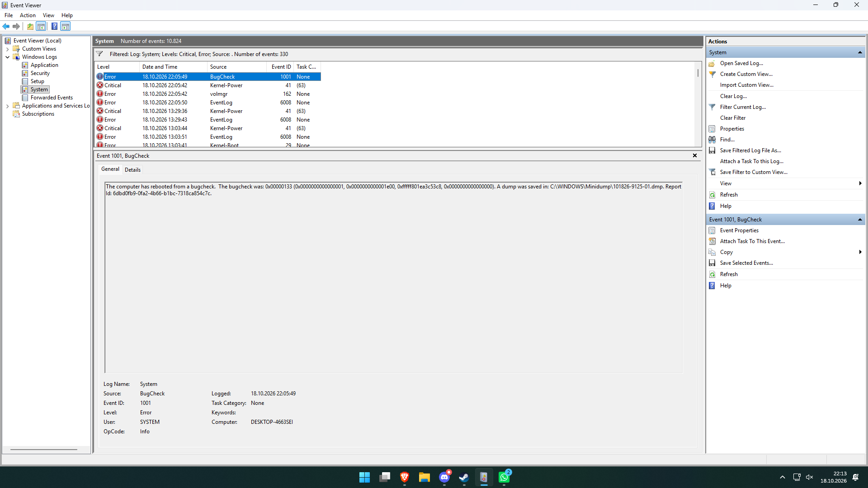Open the Action menu

pos(28,15)
